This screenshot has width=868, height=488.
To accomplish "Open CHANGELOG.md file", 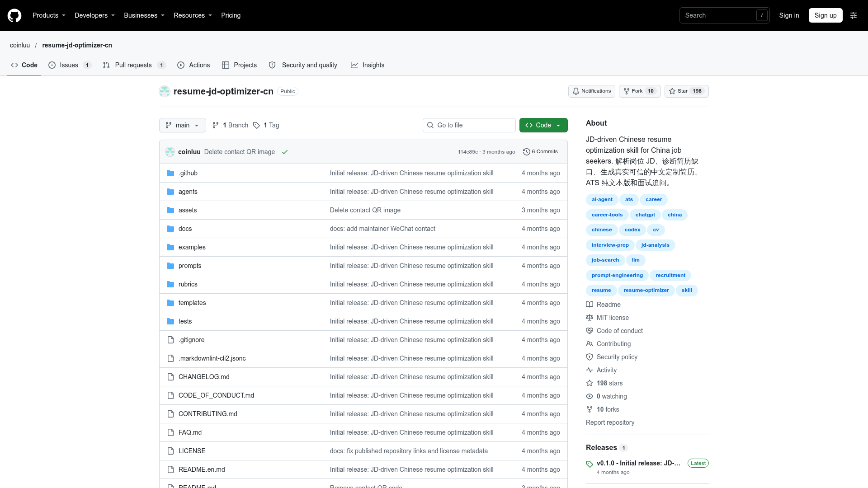I will click(x=204, y=377).
